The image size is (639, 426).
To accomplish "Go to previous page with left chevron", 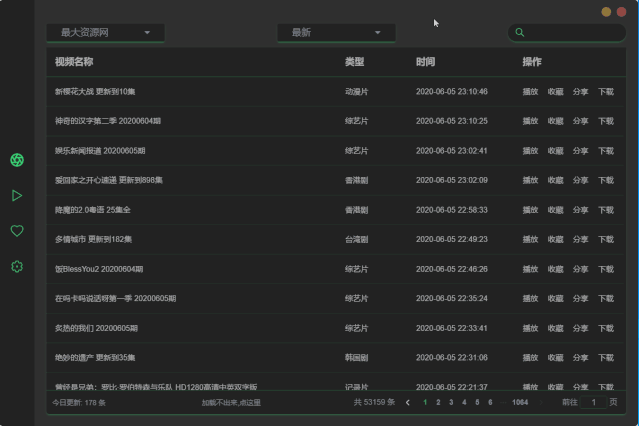I will pyautogui.click(x=408, y=402).
